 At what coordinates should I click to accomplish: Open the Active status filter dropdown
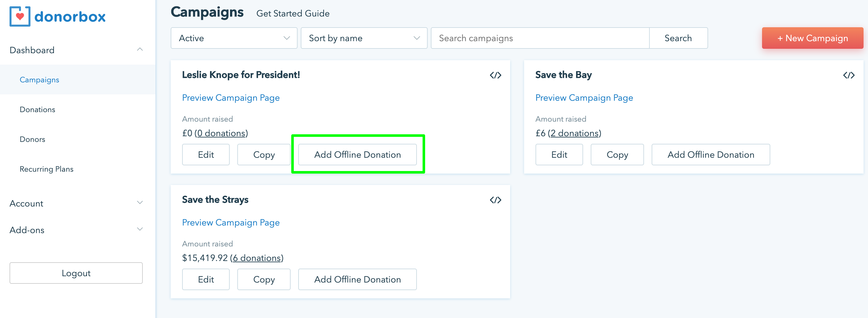234,38
